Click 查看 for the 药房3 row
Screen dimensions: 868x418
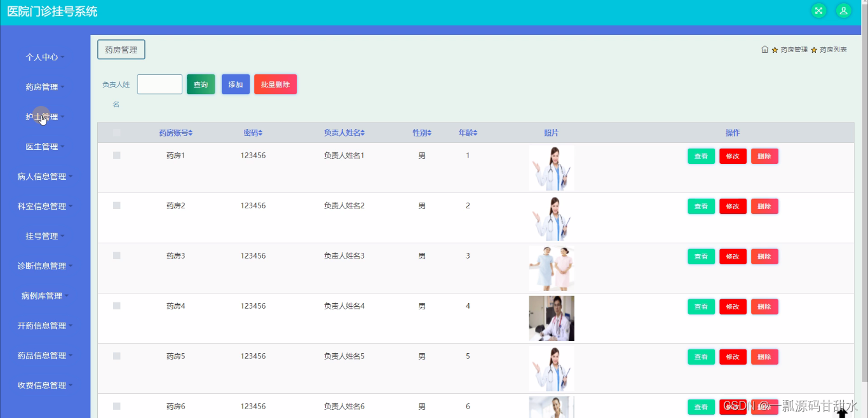(x=701, y=257)
